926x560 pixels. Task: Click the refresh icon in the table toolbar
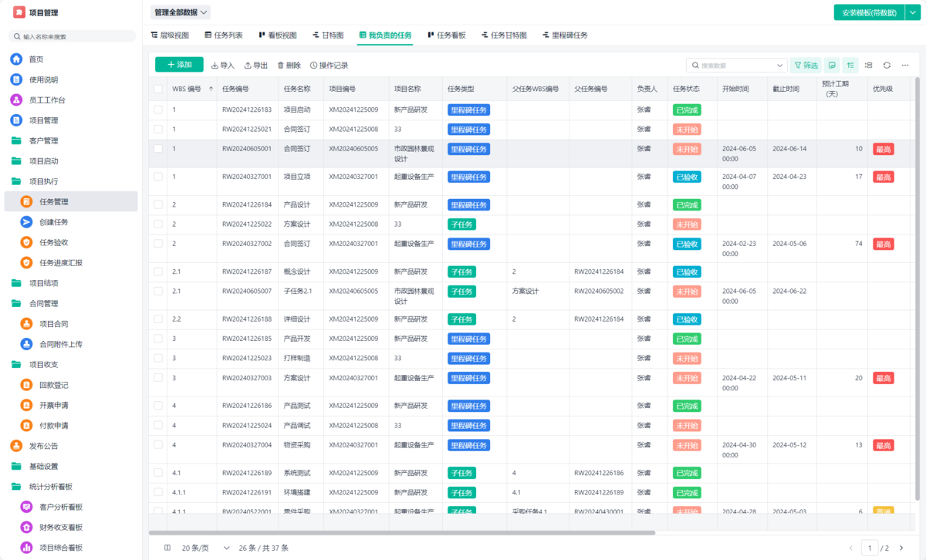pyautogui.click(x=887, y=66)
